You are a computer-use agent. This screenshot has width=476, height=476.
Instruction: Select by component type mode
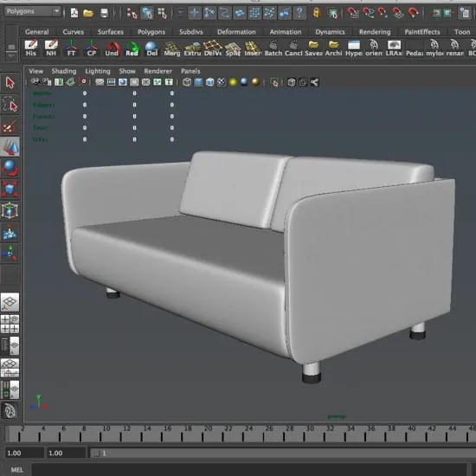162,13
